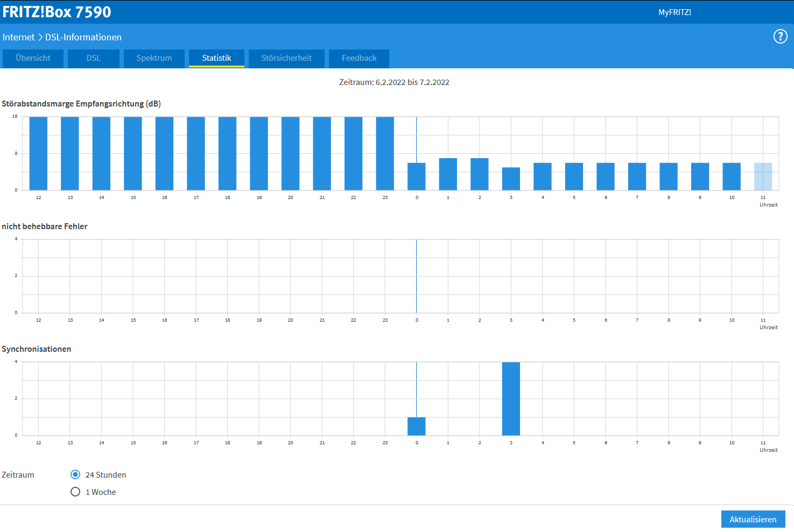794x532 pixels.
Task: Switch to the Übersicht tab
Action: click(33, 58)
